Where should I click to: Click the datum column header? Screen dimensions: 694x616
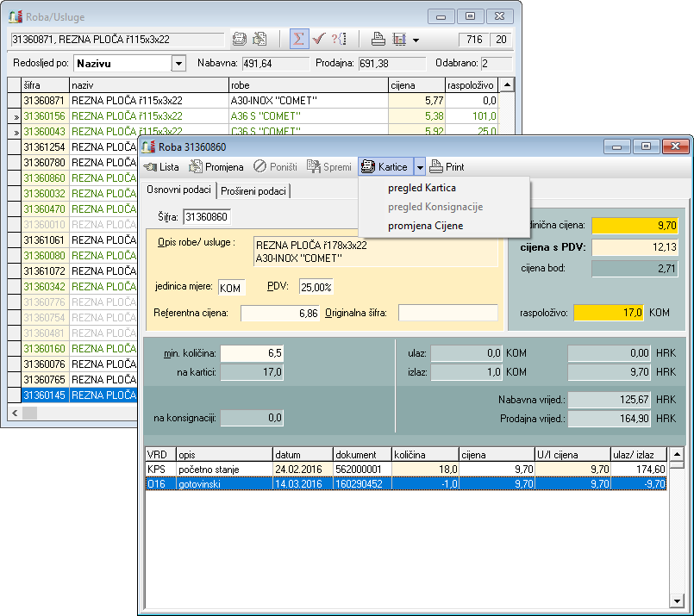[302, 454]
